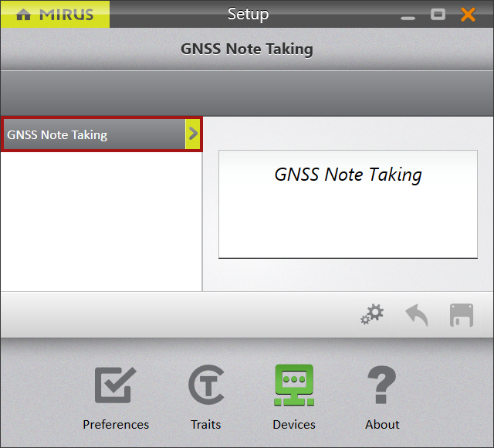The width and height of the screenshot is (494, 448).
Task: Open the Devices network icon
Action: [294, 385]
